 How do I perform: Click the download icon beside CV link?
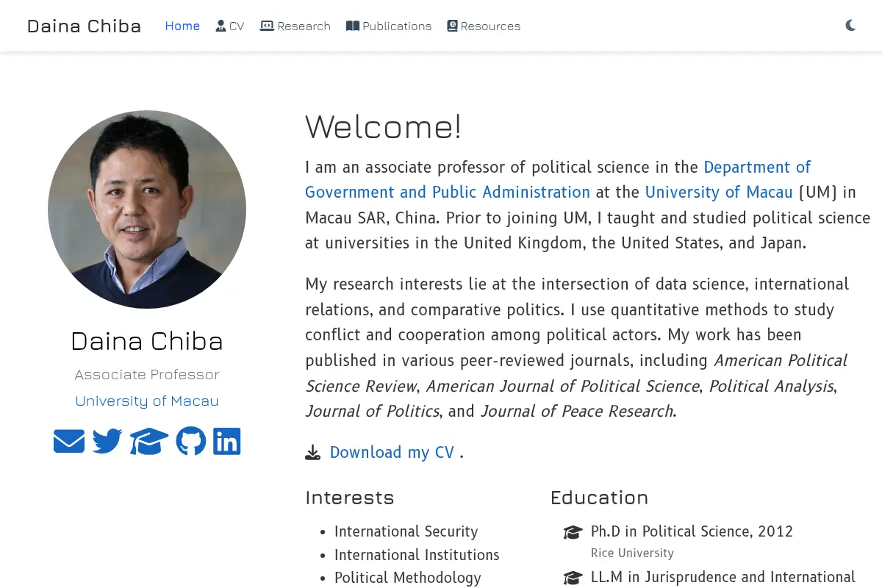click(x=313, y=453)
